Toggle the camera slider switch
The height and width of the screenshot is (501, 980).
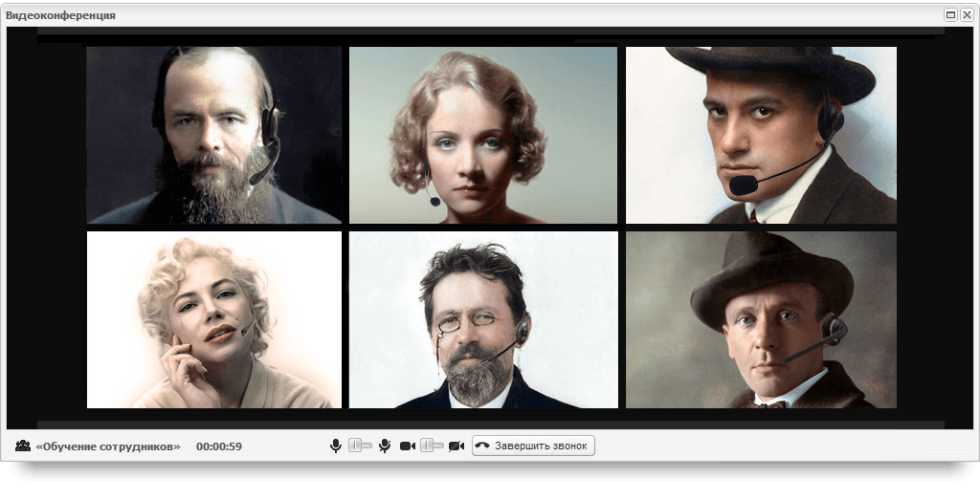pyautogui.click(x=432, y=446)
